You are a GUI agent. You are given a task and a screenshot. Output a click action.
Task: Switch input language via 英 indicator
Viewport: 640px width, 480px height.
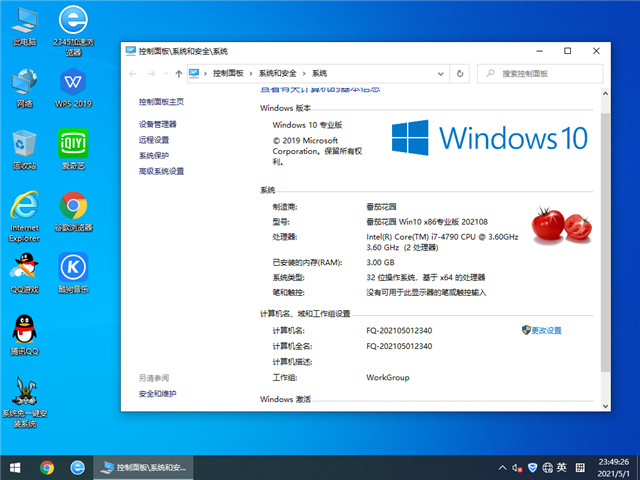pyautogui.click(x=562, y=468)
